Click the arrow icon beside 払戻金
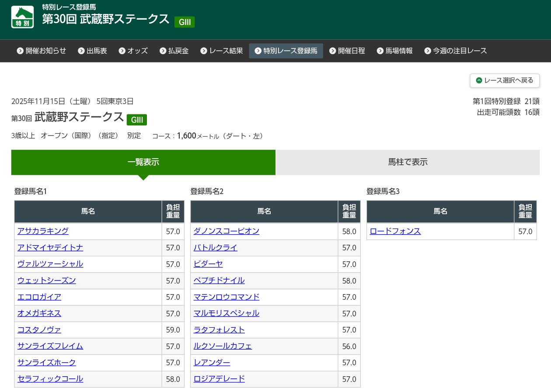 (163, 51)
